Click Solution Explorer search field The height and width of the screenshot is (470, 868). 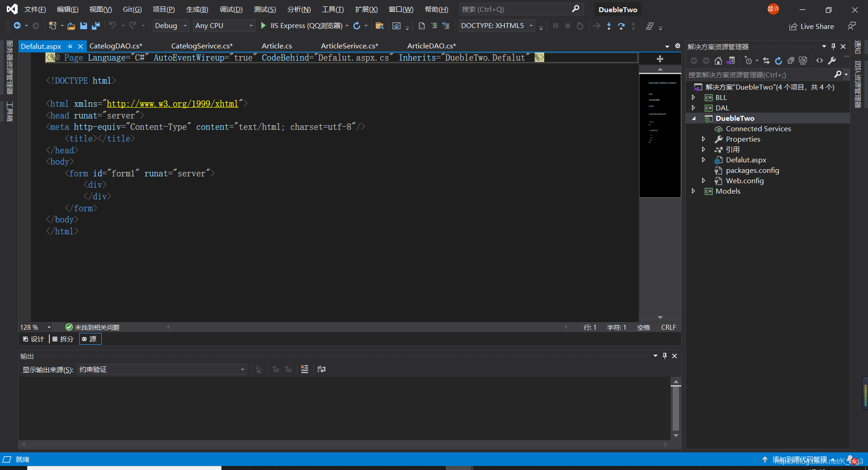point(767,75)
